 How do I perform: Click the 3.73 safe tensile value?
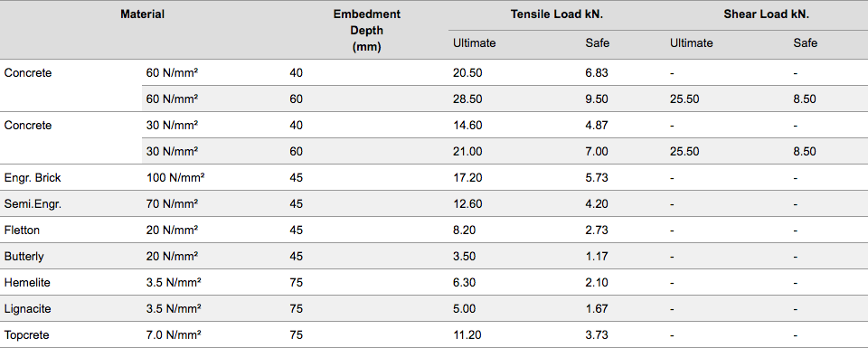pyautogui.click(x=597, y=335)
